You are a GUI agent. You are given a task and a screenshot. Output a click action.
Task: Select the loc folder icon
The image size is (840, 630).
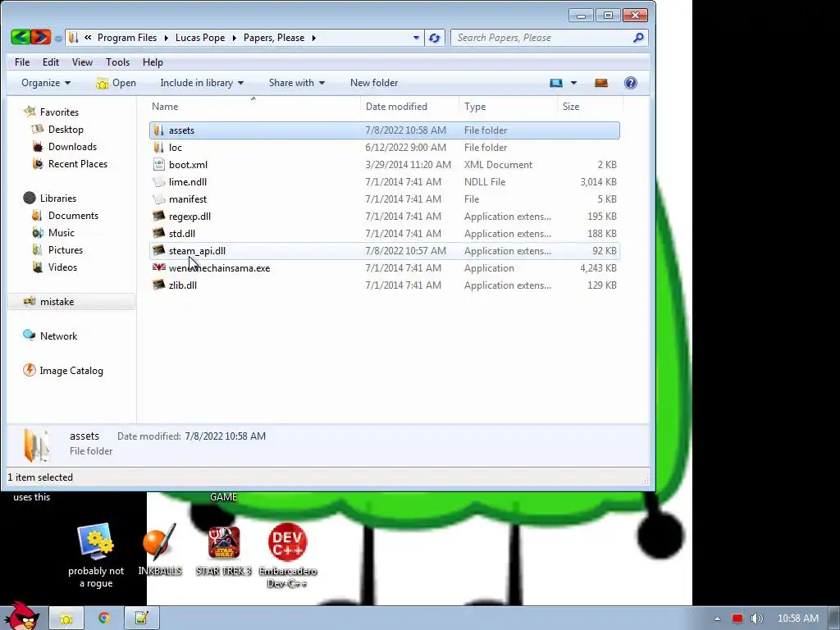pyautogui.click(x=158, y=147)
